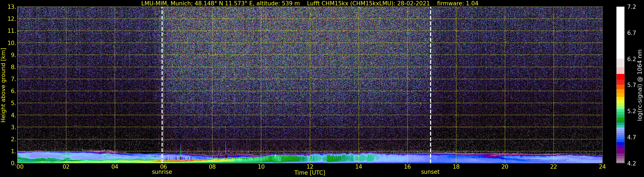Click the time axis tick '24'

pyautogui.click(x=602, y=167)
